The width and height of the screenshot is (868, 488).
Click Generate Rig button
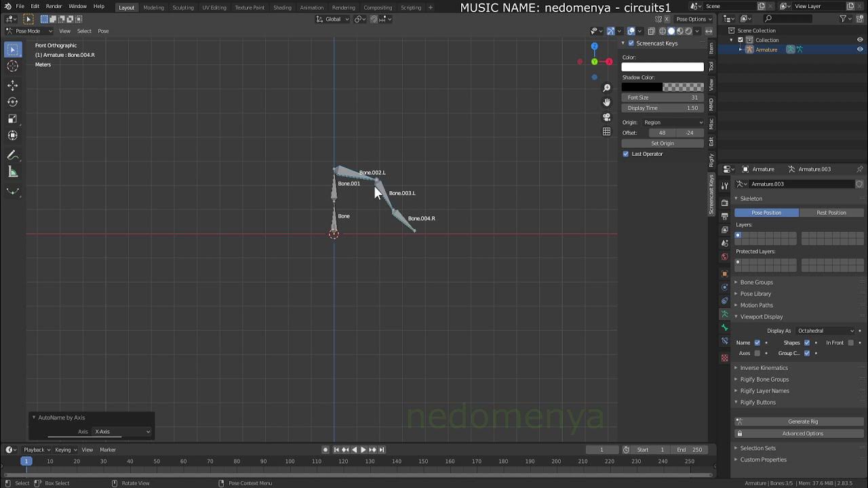coord(803,422)
